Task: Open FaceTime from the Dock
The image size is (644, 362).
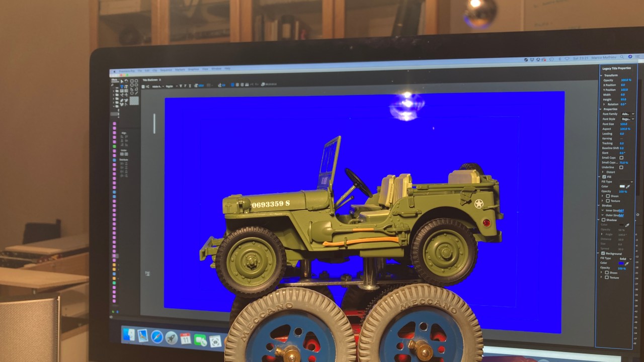Action: [200, 340]
